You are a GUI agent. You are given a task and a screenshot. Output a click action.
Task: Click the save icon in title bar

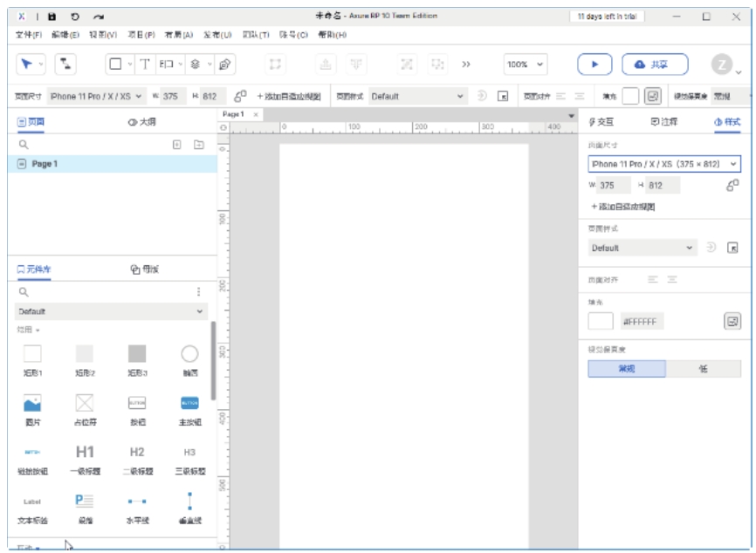click(52, 16)
